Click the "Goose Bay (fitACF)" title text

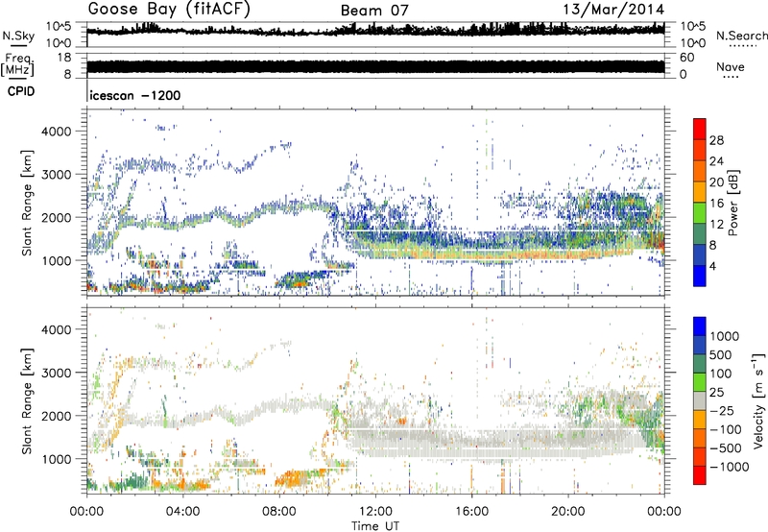pos(169,10)
